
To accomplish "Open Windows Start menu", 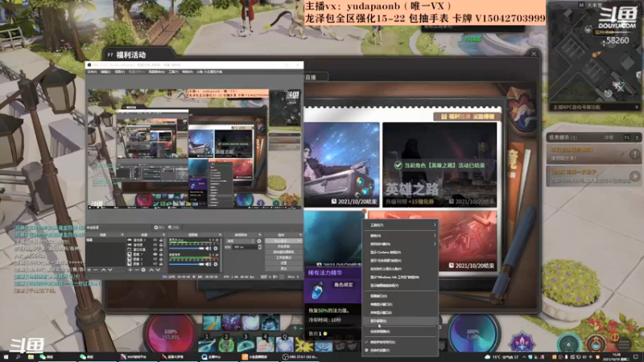I will 6,357.
